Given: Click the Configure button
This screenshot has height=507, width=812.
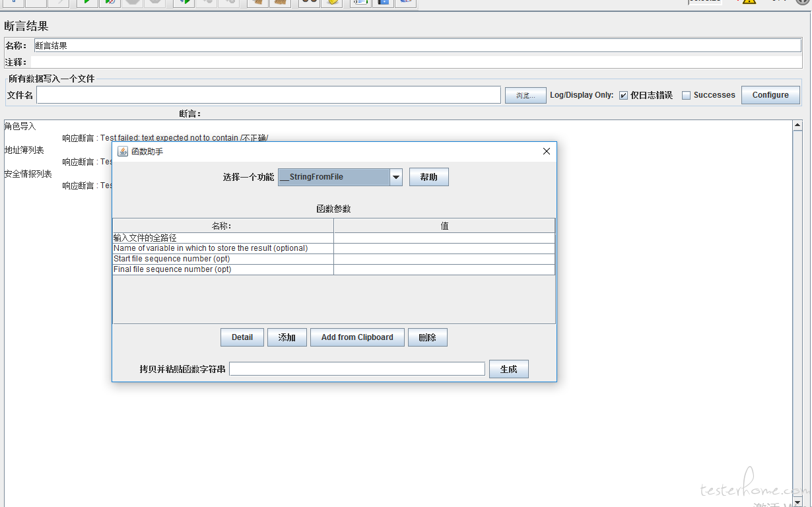Looking at the screenshot, I should [770, 95].
